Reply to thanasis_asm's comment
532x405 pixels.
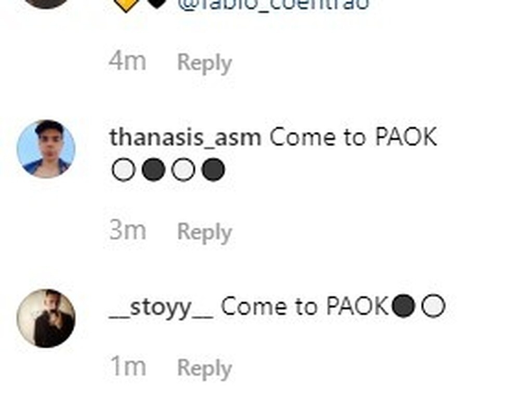point(205,232)
